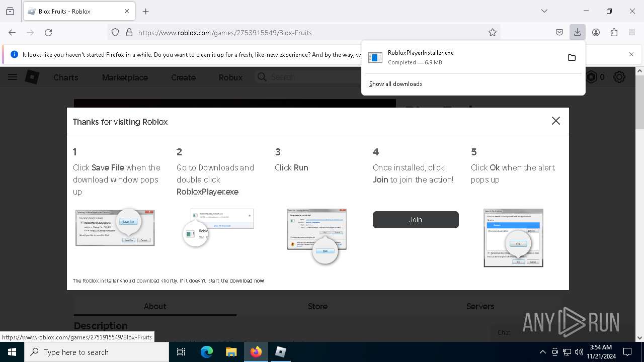The width and height of the screenshot is (644, 362).
Task: Click the Firefox address bar URL
Action: [x=225, y=33]
